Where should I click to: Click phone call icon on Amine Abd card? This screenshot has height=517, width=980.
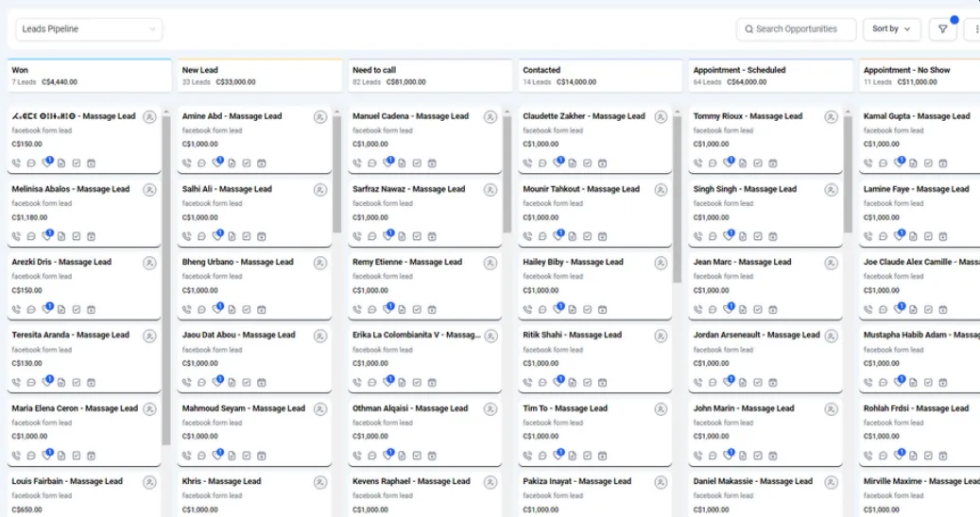click(x=186, y=164)
